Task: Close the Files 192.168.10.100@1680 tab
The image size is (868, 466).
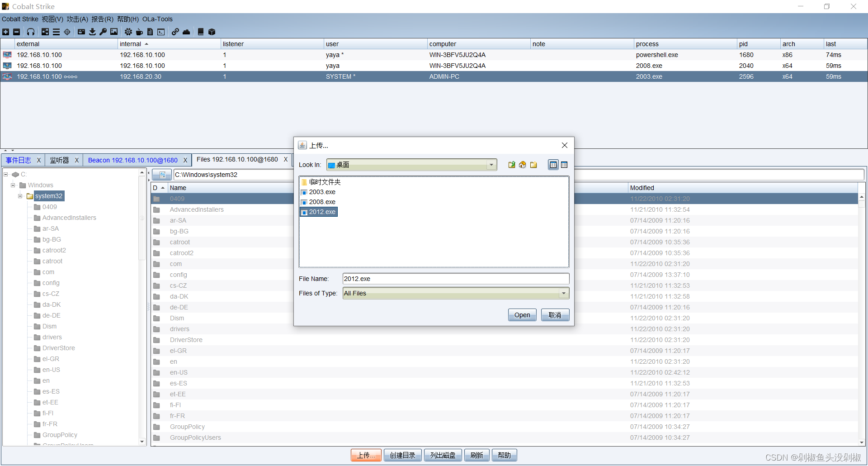Action: pos(286,159)
